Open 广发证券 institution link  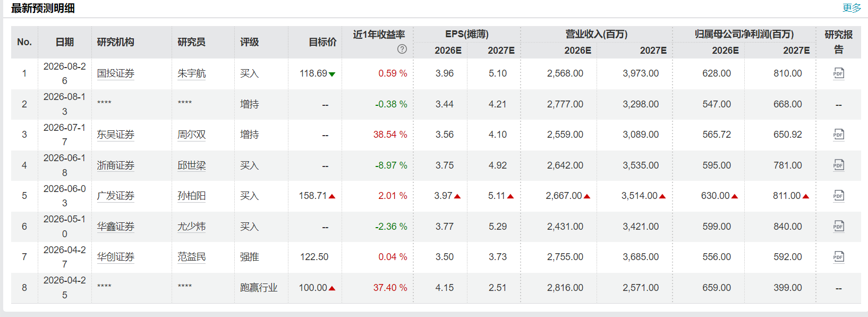point(116,196)
